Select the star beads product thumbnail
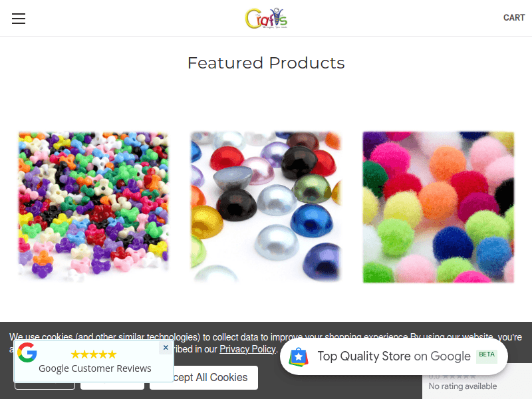 coord(93,206)
